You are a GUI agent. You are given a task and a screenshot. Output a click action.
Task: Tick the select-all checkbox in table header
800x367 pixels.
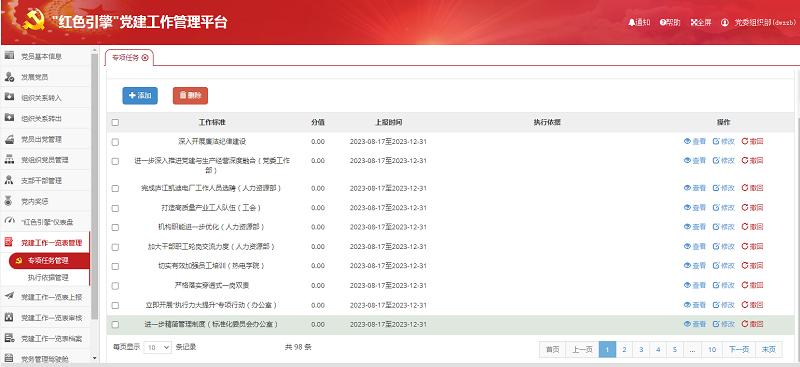115,123
